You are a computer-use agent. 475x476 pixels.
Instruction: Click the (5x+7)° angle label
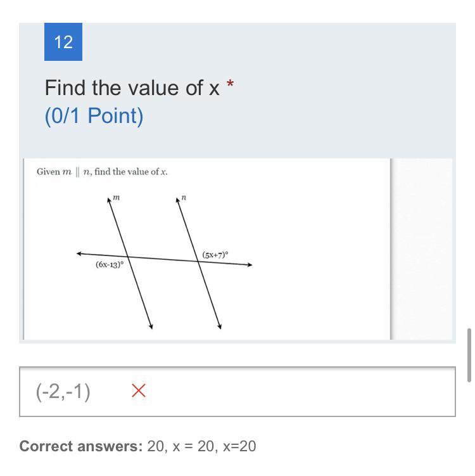tap(215, 255)
